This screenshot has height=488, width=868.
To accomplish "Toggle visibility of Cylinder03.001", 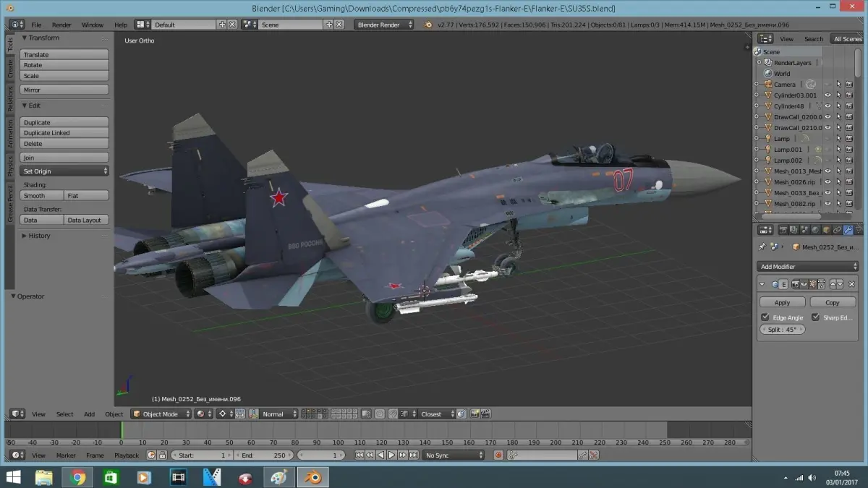I will tap(827, 95).
